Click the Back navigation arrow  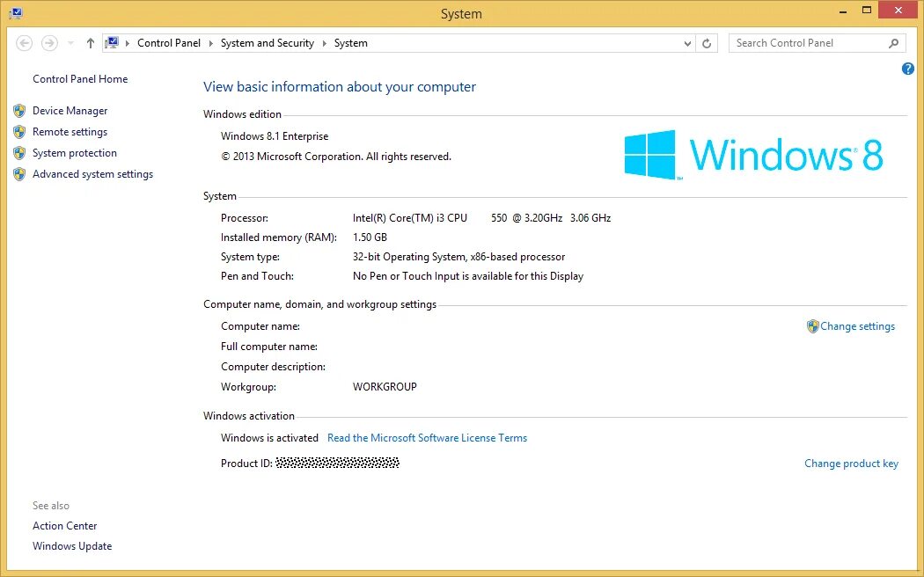click(24, 43)
